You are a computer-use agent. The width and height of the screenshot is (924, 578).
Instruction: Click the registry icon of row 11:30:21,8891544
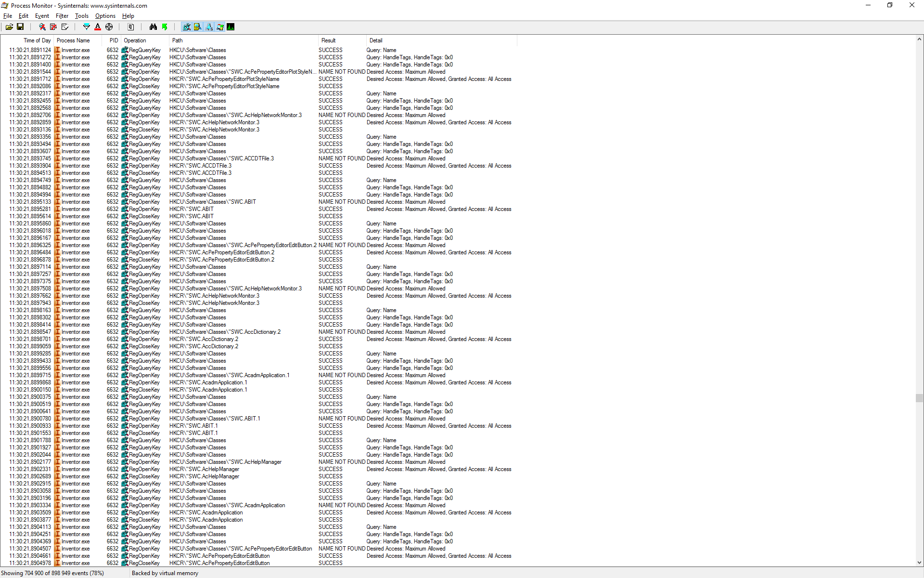coord(125,72)
